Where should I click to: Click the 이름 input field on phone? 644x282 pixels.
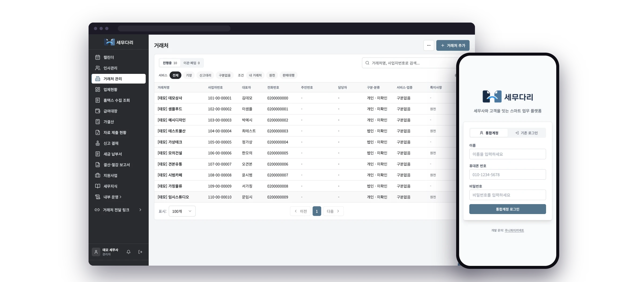point(507,154)
